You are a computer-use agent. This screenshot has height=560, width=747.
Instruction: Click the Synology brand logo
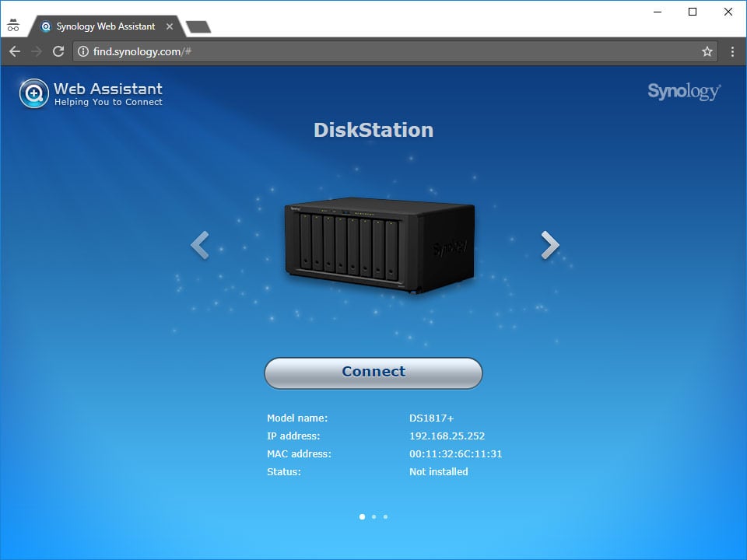pyautogui.click(x=684, y=92)
